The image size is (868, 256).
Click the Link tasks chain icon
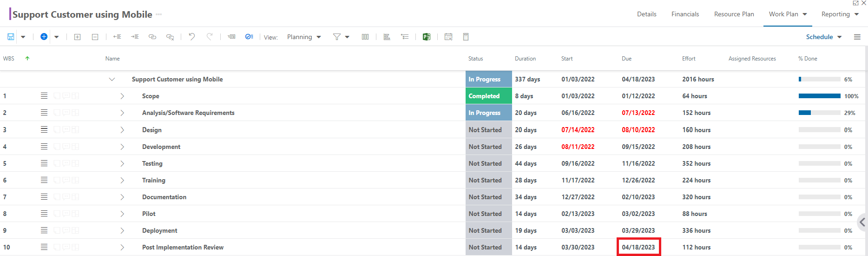pos(152,37)
